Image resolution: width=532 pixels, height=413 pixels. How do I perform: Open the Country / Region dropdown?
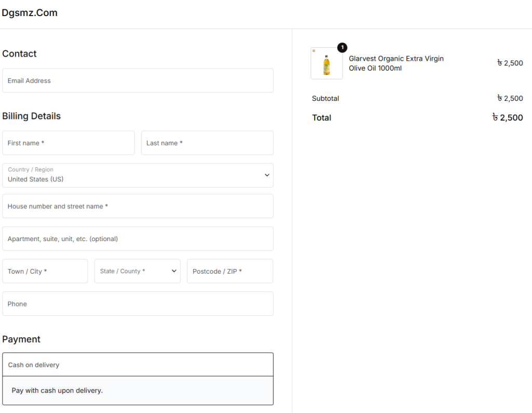(138, 175)
